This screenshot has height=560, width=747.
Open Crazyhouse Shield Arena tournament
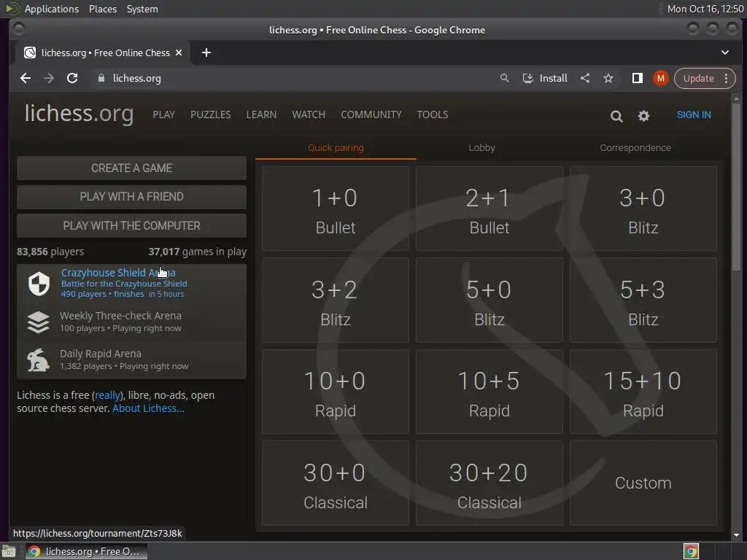click(131, 284)
